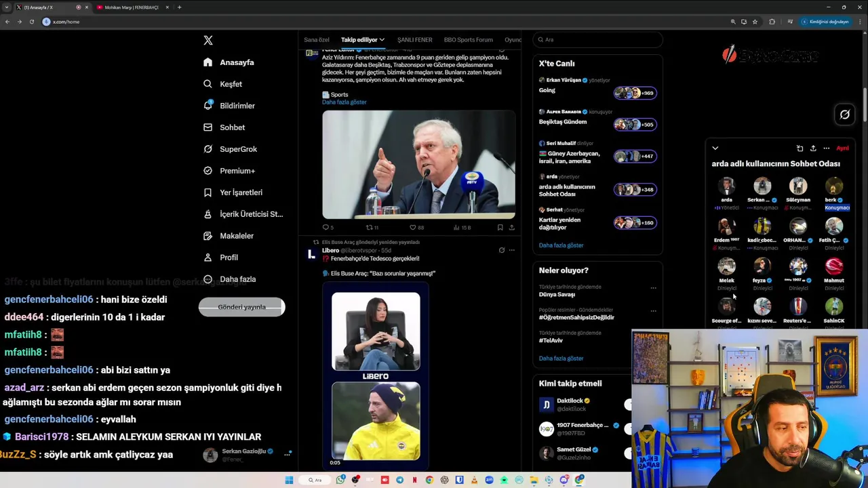
Task: Open Grok floating button
Action: pos(844,115)
